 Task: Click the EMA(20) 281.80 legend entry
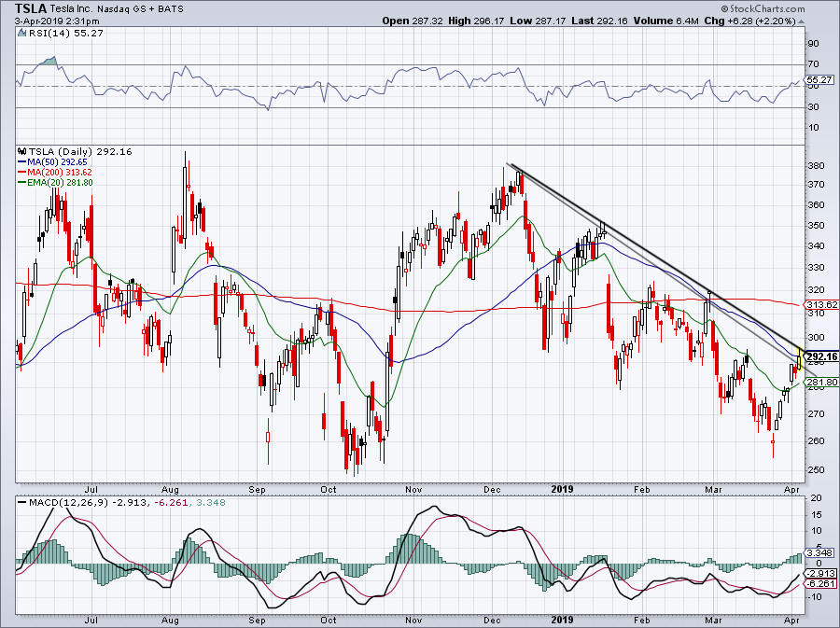tap(55, 183)
